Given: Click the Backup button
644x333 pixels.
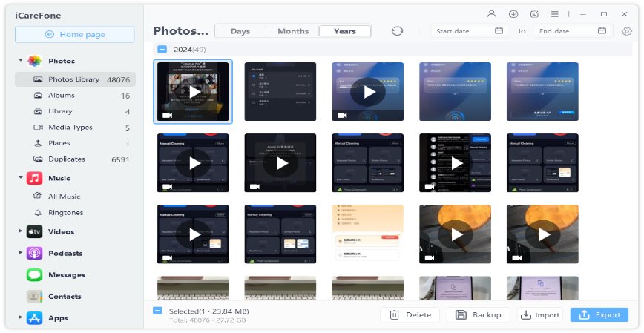Looking at the screenshot, I should coord(478,314).
